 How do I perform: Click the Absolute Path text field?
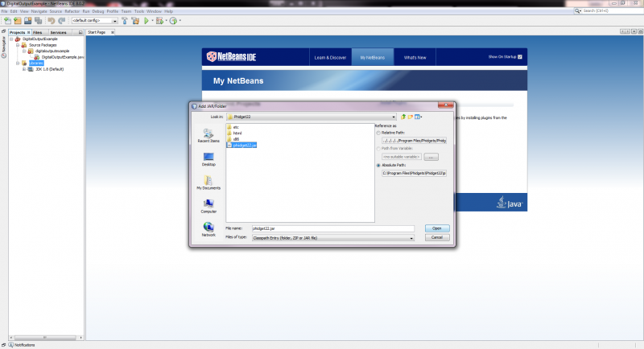click(x=414, y=173)
